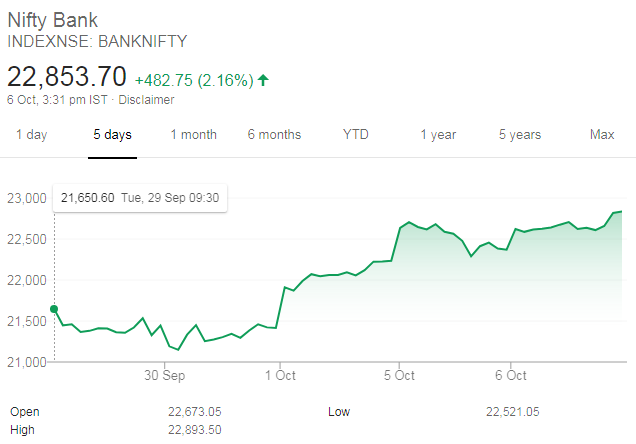Open the Disclaimer link
Viewport: 636px width, 444px height.
pos(147,100)
